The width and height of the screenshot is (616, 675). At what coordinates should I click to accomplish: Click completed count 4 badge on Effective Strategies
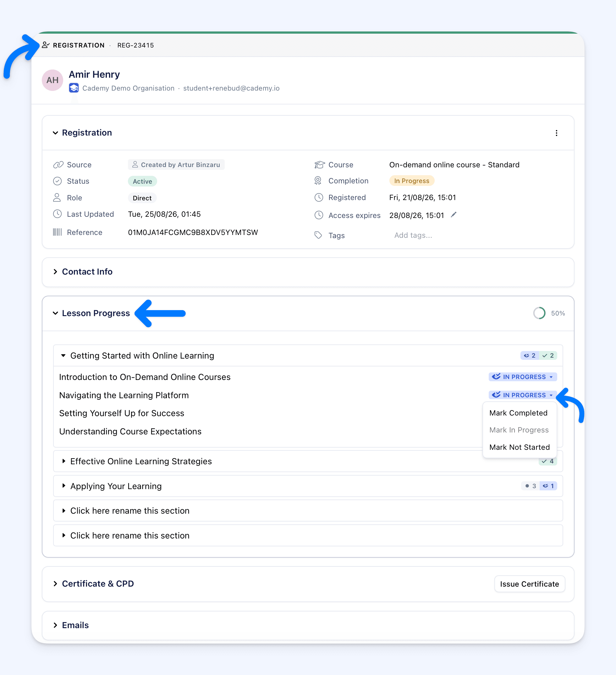pyautogui.click(x=548, y=461)
